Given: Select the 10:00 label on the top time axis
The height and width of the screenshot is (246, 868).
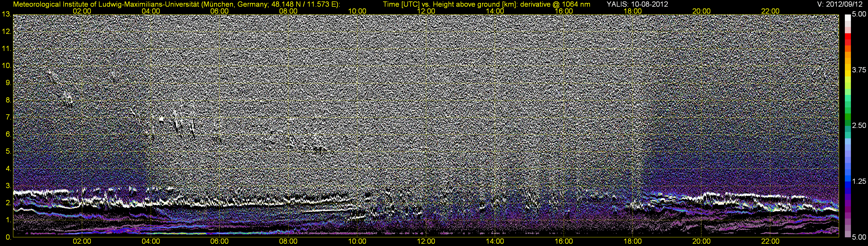Looking at the screenshot, I should tap(357, 11).
